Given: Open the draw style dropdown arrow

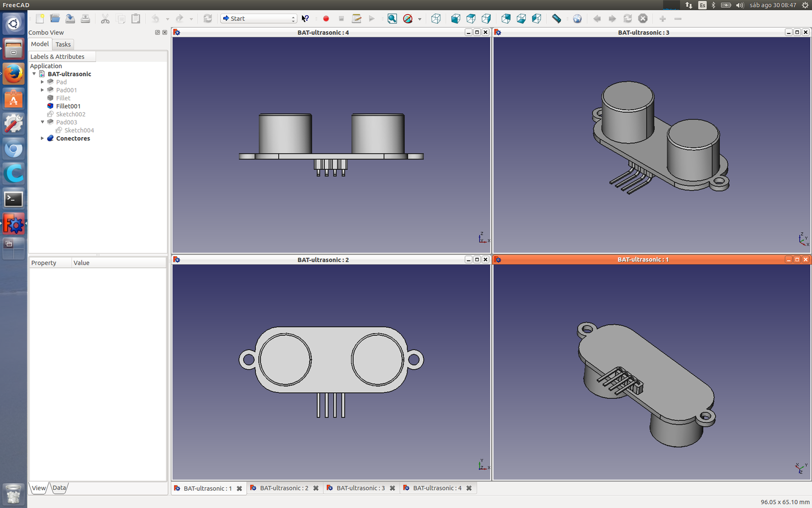Looking at the screenshot, I should point(420,19).
